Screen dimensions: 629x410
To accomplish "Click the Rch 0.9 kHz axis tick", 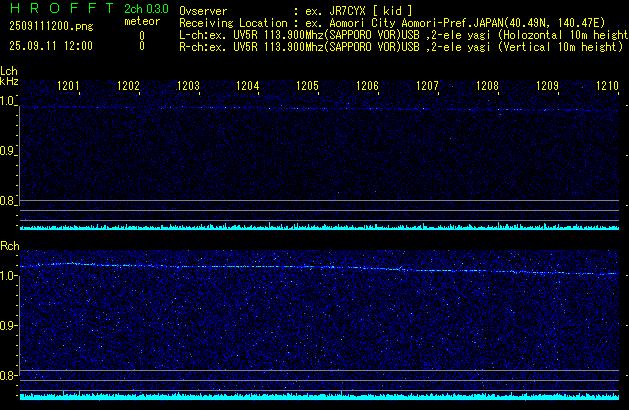I will (x=8, y=325).
